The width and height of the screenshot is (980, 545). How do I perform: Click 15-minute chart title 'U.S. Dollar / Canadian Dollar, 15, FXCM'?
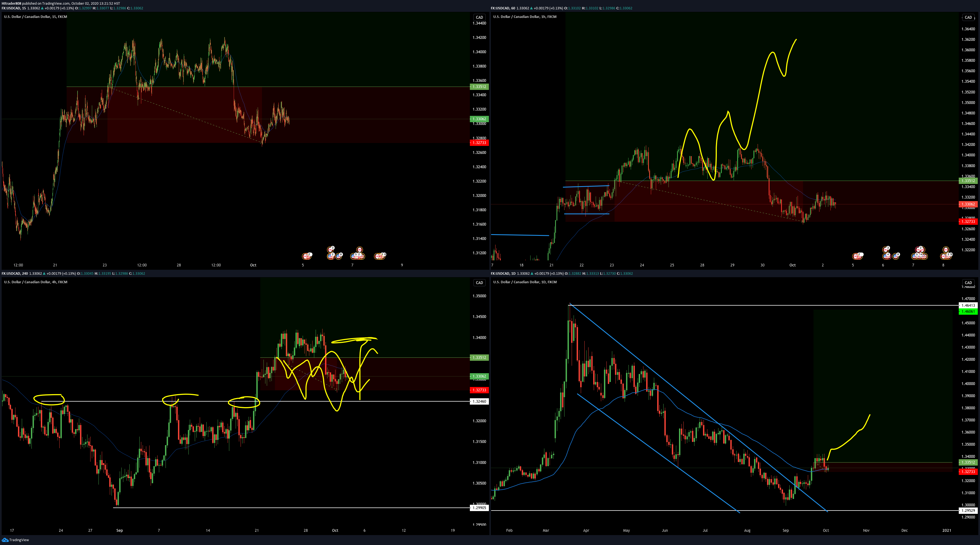pos(35,17)
